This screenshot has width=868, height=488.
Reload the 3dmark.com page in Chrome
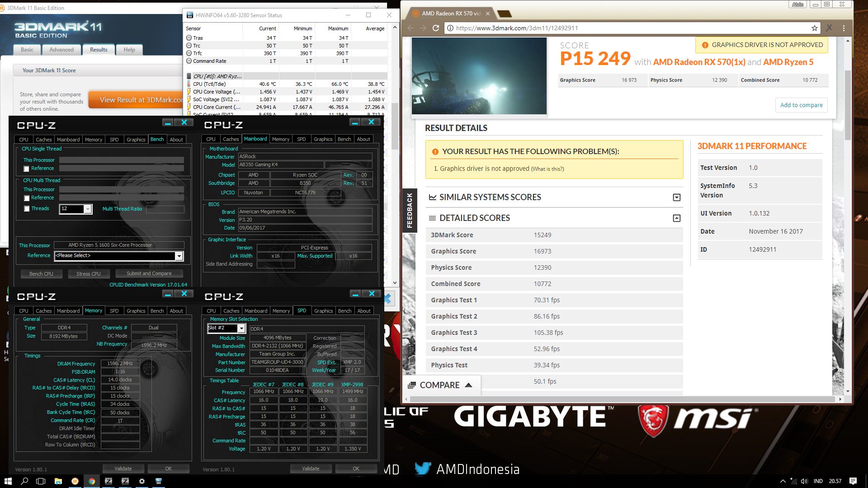(436, 28)
